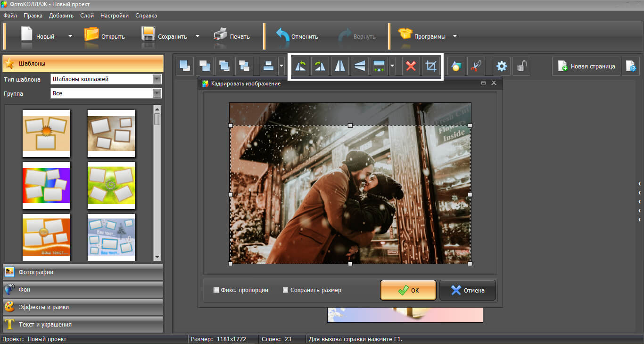Click the move layer down one level icon
Viewport: 644px width, 344px height.
point(244,66)
